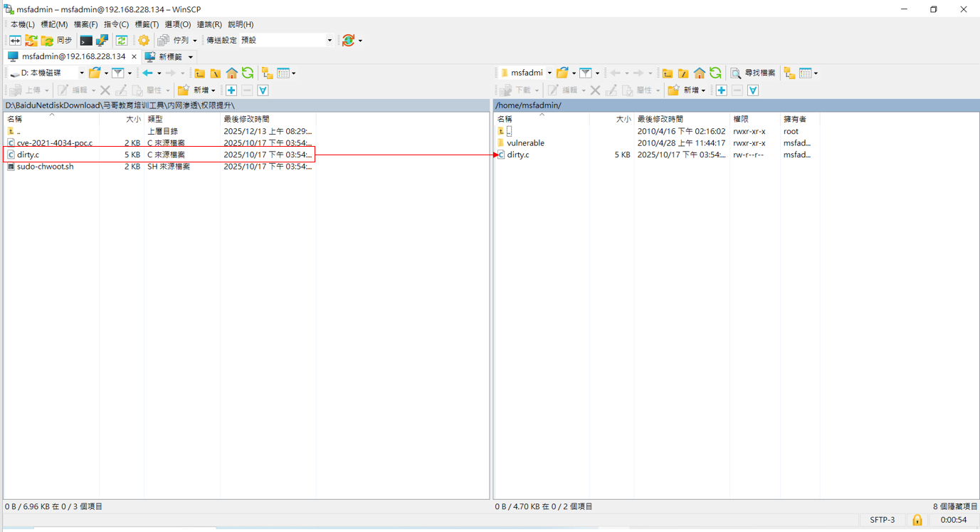The height and width of the screenshot is (532, 980).
Task: Open the 檔案(F) menu
Action: (x=85, y=24)
